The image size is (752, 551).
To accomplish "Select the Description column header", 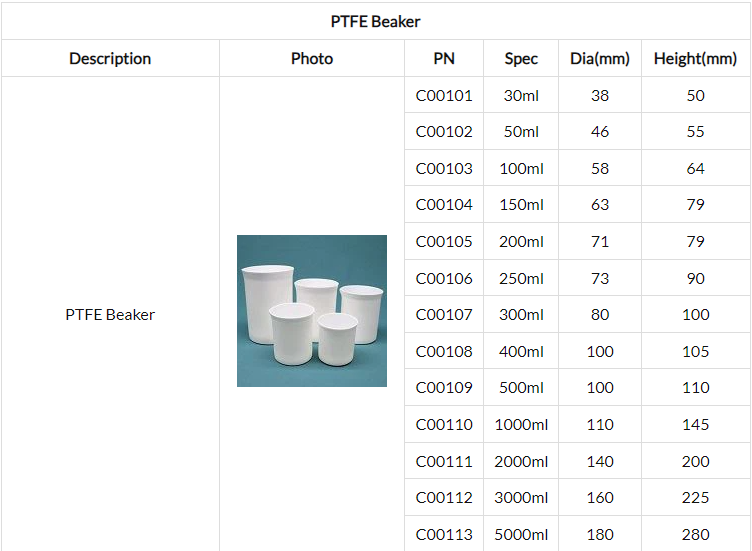I will coord(110,59).
